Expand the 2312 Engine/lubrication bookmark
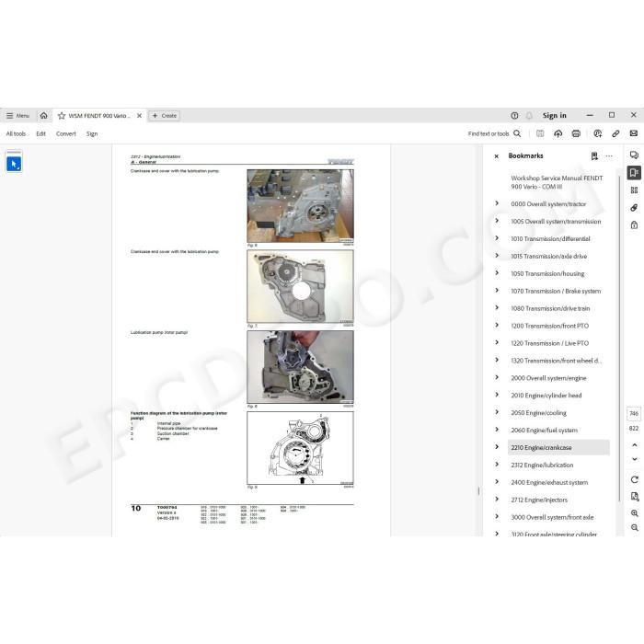Screen dimensions: 644x644 (x=497, y=465)
